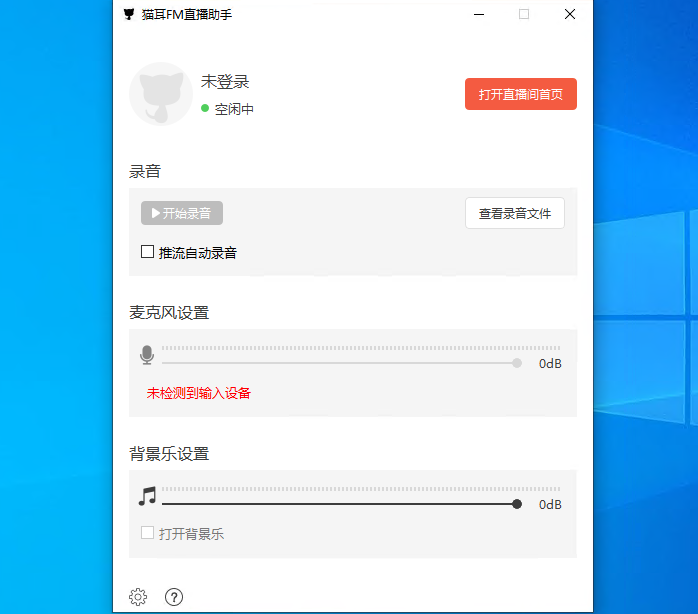Viewport: 698px width, 614px height.
Task: Click the 麦克风设置 section heading
Action: (169, 313)
